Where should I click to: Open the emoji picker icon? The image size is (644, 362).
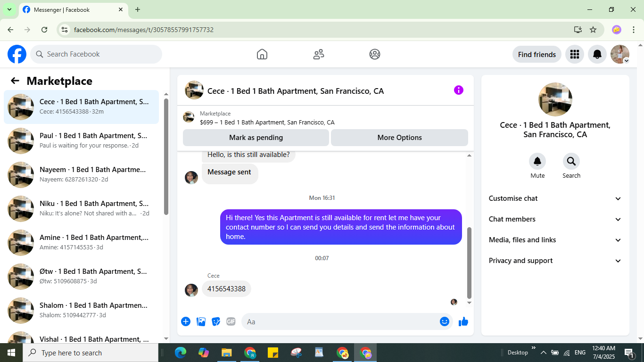point(445,321)
